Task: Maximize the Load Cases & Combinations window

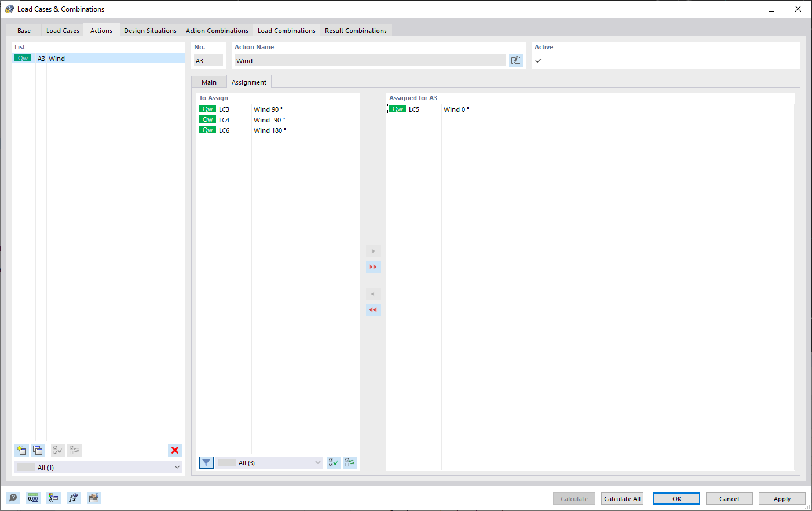Action: coord(771,9)
